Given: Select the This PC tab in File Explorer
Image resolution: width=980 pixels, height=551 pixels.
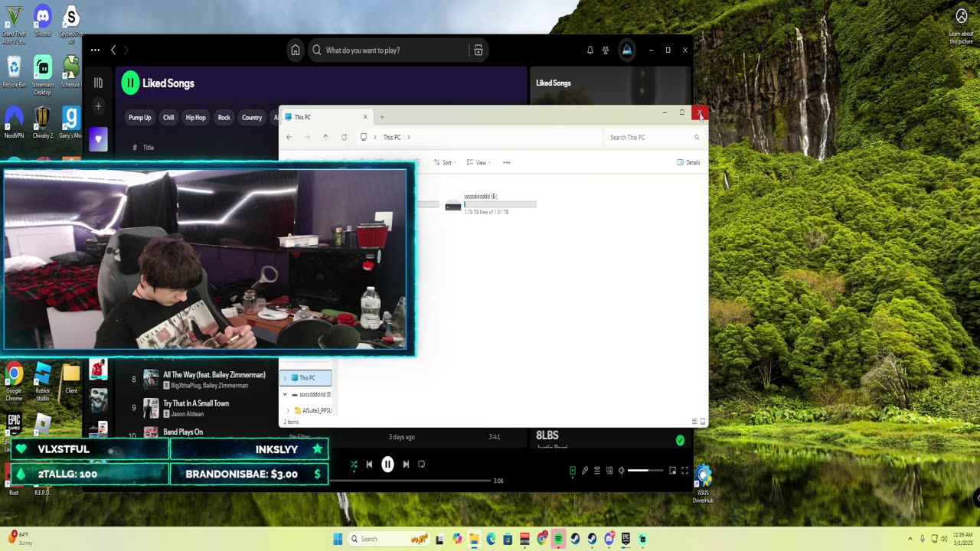Looking at the screenshot, I should (325, 117).
